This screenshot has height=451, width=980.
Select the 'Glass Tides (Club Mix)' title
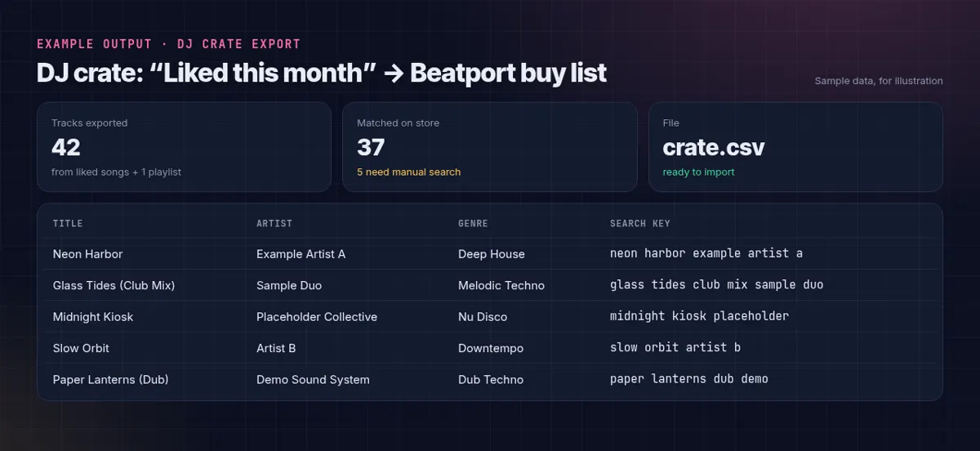pos(114,285)
